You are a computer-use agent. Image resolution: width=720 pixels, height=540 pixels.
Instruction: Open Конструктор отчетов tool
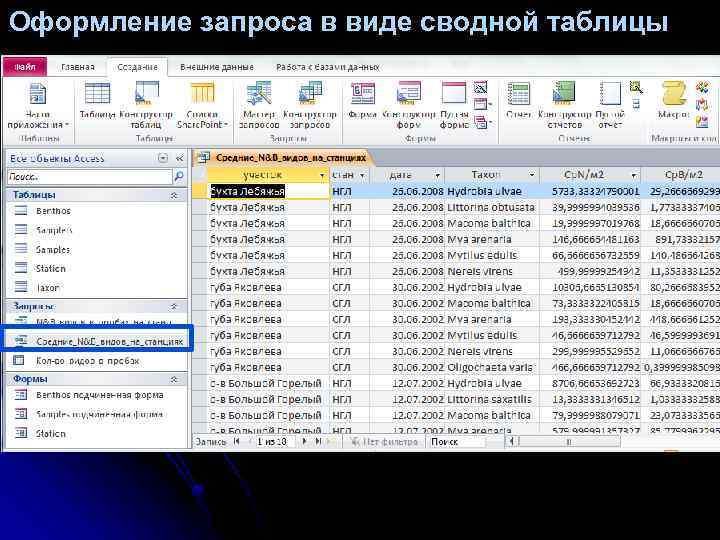565,106
